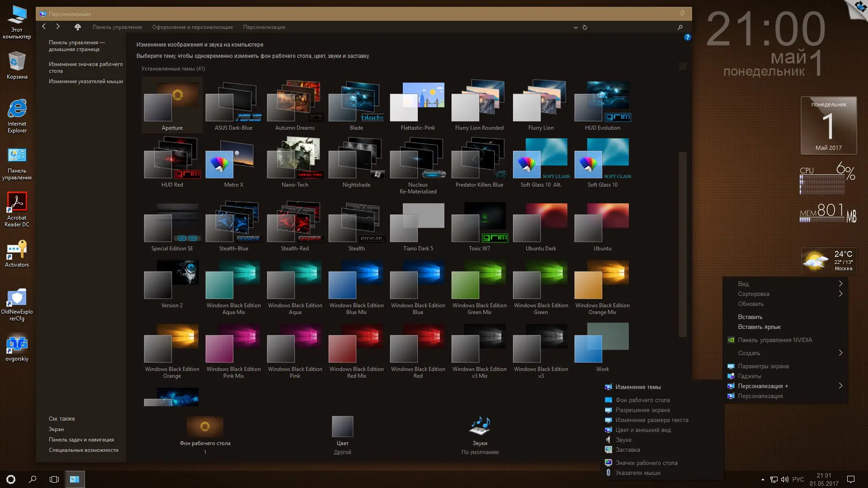
Task: Open Панель задач и навигация link
Action: [x=81, y=440]
